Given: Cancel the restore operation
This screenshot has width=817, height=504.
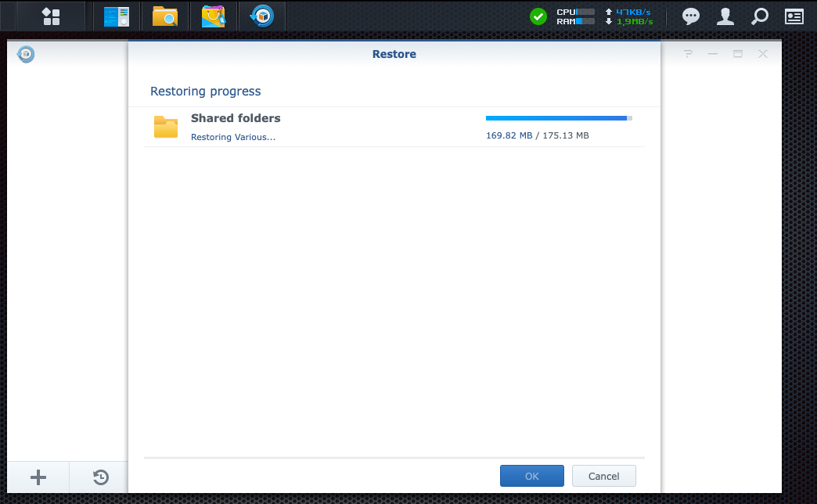Looking at the screenshot, I should 604,476.
